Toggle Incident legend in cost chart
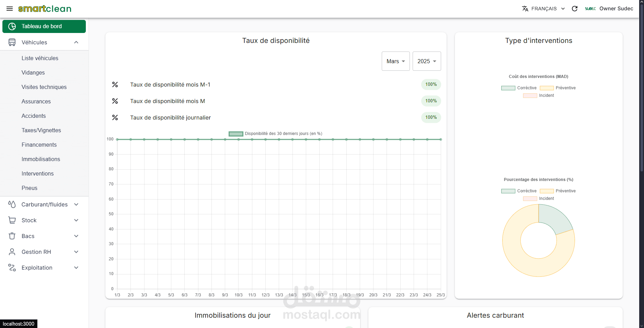Image resolution: width=644 pixels, height=328 pixels. pyautogui.click(x=539, y=95)
